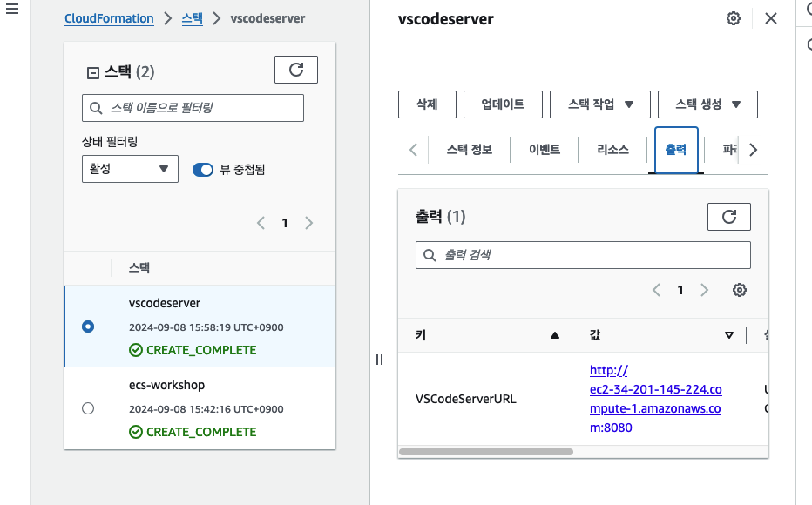Expand the 스택 작업 dropdown
812x505 pixels.
click(600, 104)
